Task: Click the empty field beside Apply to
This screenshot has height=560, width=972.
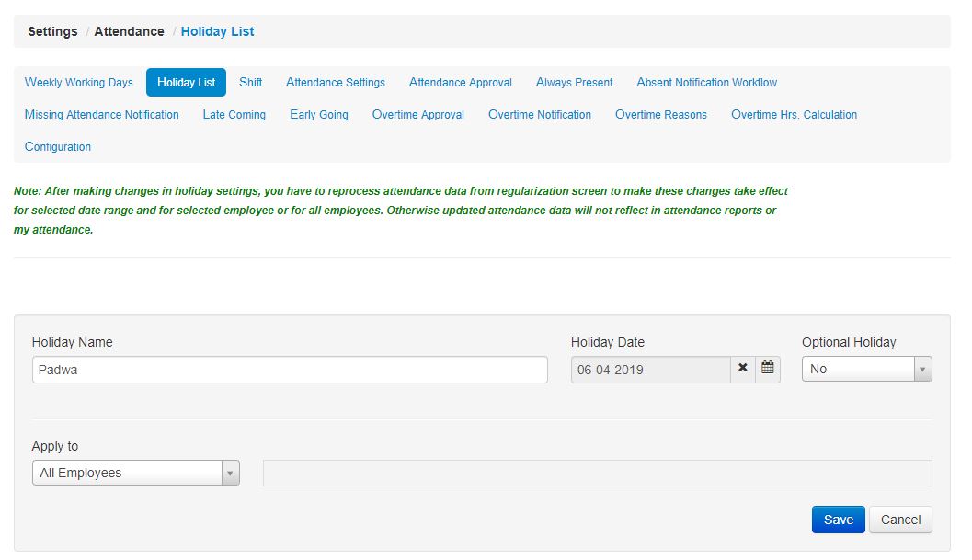Action: tap(597, 473)
